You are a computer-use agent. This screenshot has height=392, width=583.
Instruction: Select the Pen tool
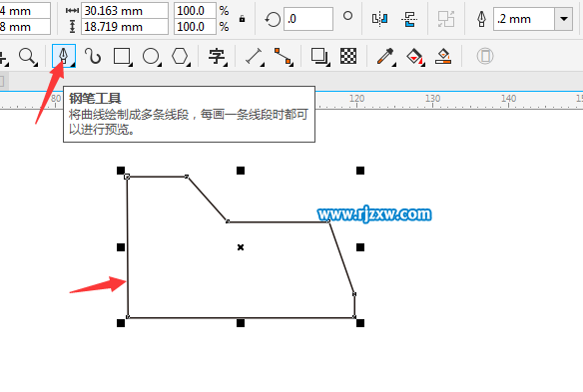[x=64, y=57]
